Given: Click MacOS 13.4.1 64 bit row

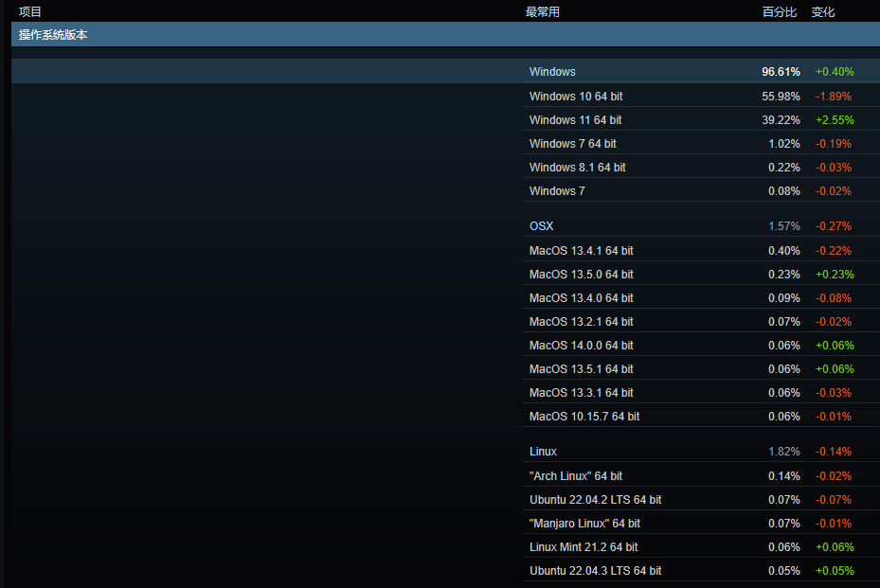Looking at the screenshot, I should tap(701, 250).
